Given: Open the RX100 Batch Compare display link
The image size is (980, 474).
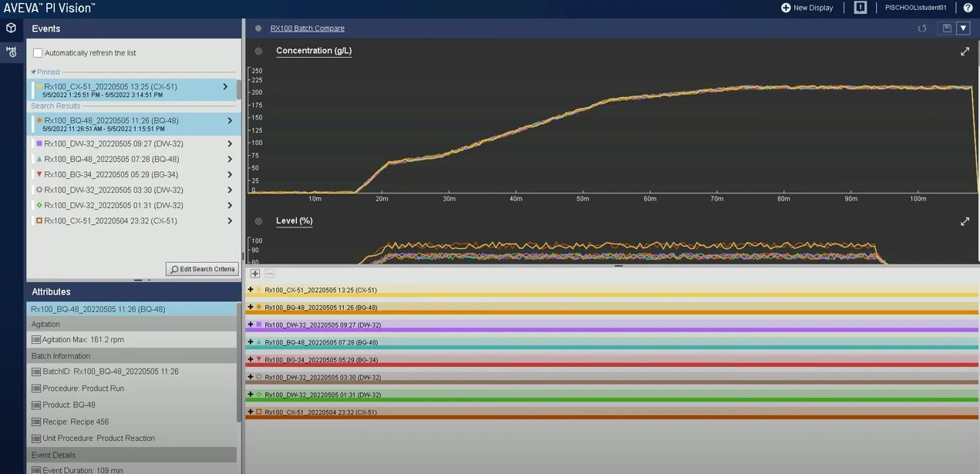Looking at the screenshot, I should 307,29.
